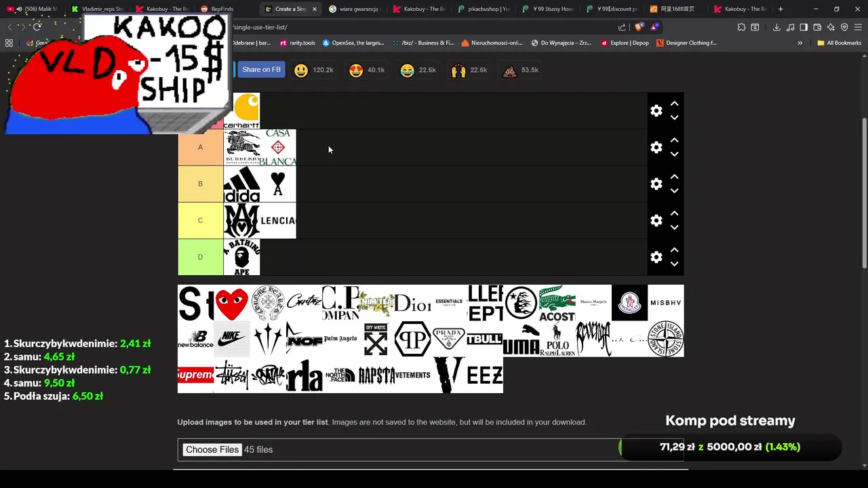This screenshot has height=488, width=868.
Task: Open a new browser tab
Action: click(x=781, y=9)
